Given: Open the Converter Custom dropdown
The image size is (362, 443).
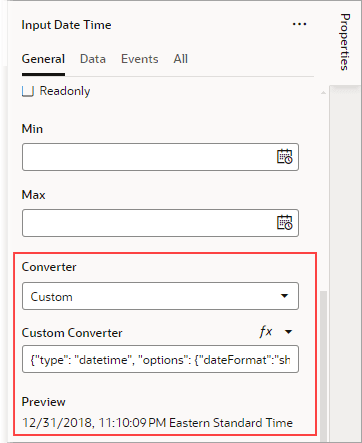Looking at the screenshot, I should pyautogui.click(x=160, y=296).
